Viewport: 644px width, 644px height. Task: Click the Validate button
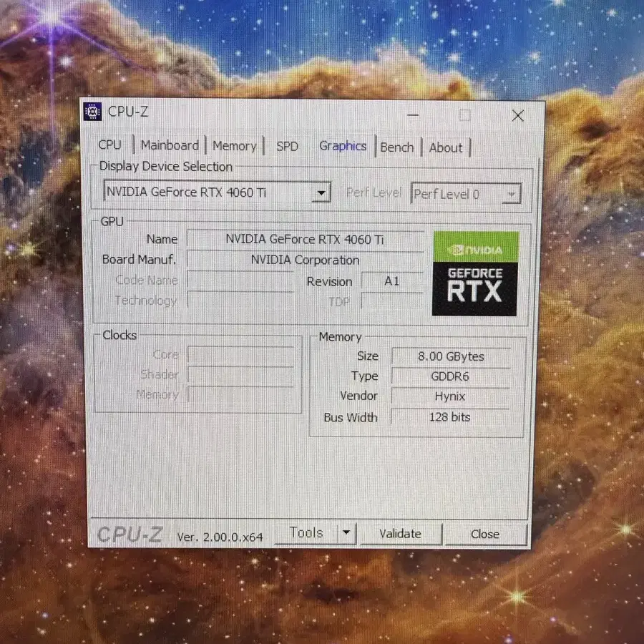click(x=401, y=534)
